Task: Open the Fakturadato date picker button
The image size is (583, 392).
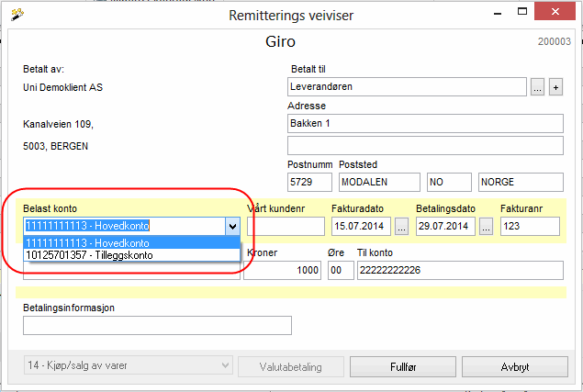Action: click(400, 226)
